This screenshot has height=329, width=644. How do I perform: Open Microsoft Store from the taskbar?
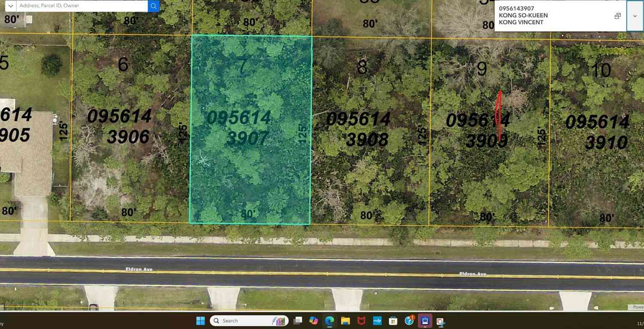[x=393, y=321]
